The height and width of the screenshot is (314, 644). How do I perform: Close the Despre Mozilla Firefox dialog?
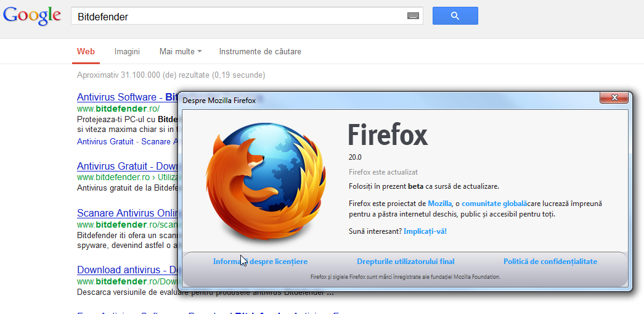pyautogui.click(x=614, y=98)
